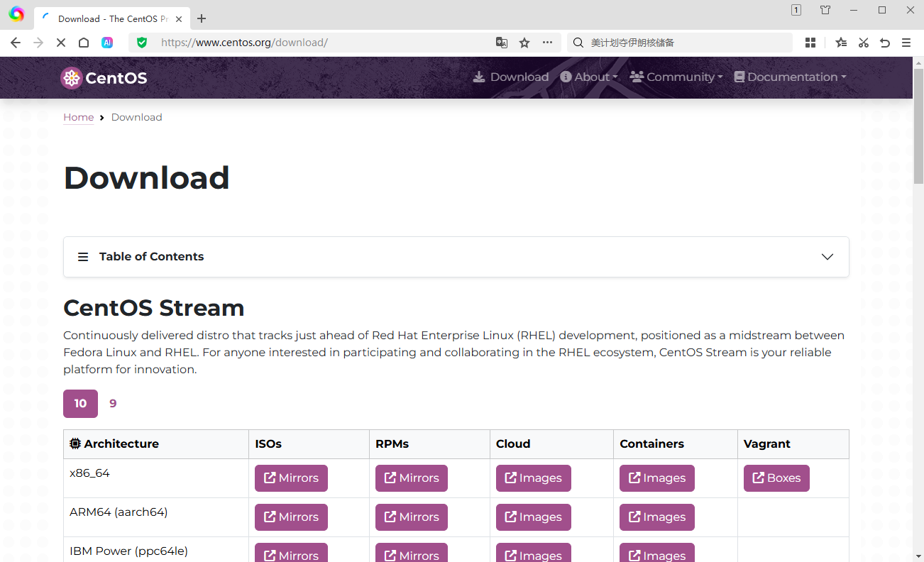Open the address bar three-dots menu
Viewport: 924px width, 562px height.
(x=547, y=43)
